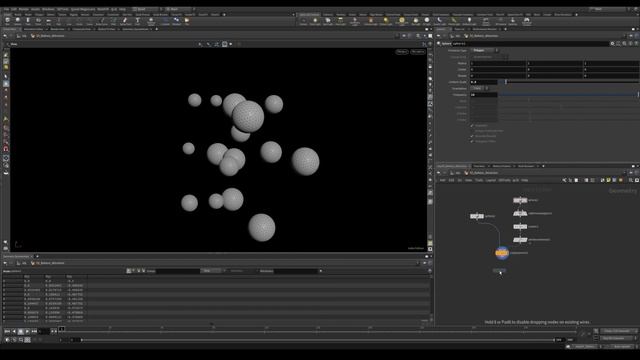Open the File menu
Screen dimensions: 640x360
click(x=7, y=9)
